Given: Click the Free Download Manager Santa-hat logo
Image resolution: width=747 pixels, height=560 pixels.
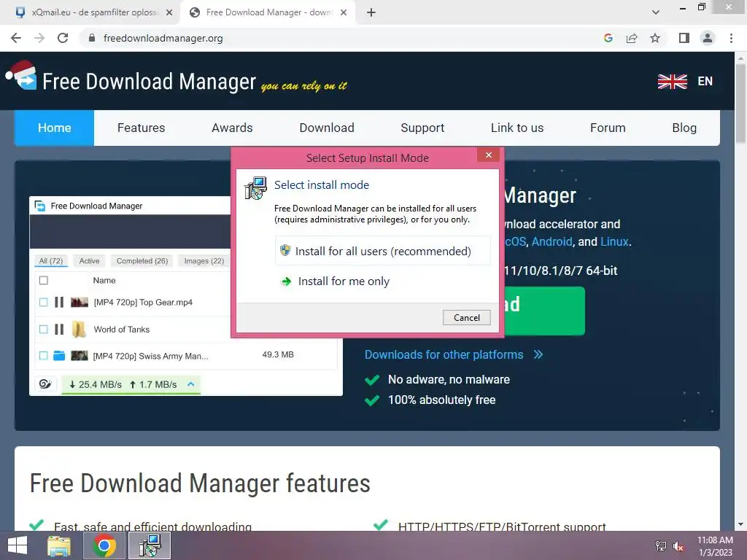Looking at the screenshot, I should tap(21, 75).
